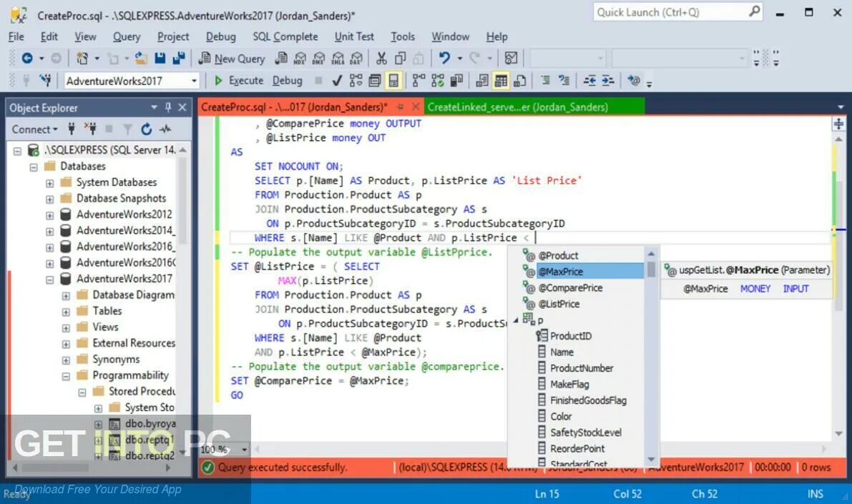The height and width of the screenshot is (504, 852).
Task: Click the Copy icon in toolbar
Action: coord(401,58)
